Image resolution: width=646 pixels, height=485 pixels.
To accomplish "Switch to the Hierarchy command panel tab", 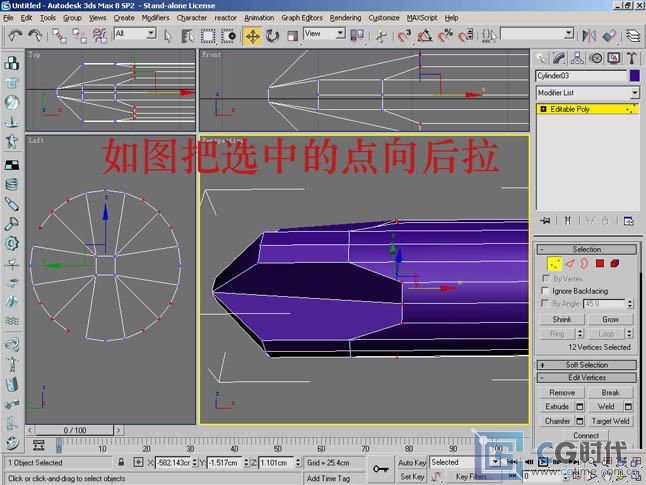I will click(577, 59).
